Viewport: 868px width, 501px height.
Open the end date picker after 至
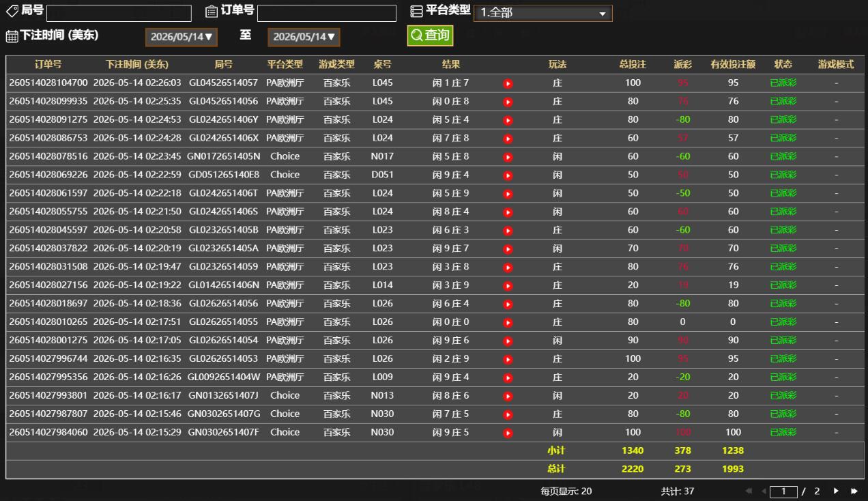tap(304, 37)
